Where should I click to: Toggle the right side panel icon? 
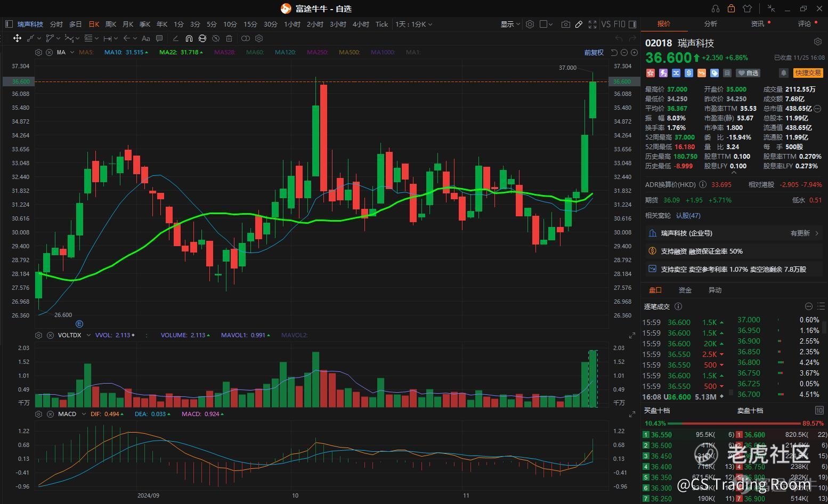pos(632,24)
